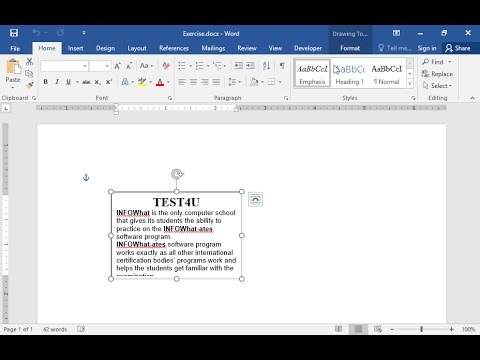The height and width of the screenshot is (360, 480).
Task: Switch to the Design ribbon tab
Action: click(105, 48)
